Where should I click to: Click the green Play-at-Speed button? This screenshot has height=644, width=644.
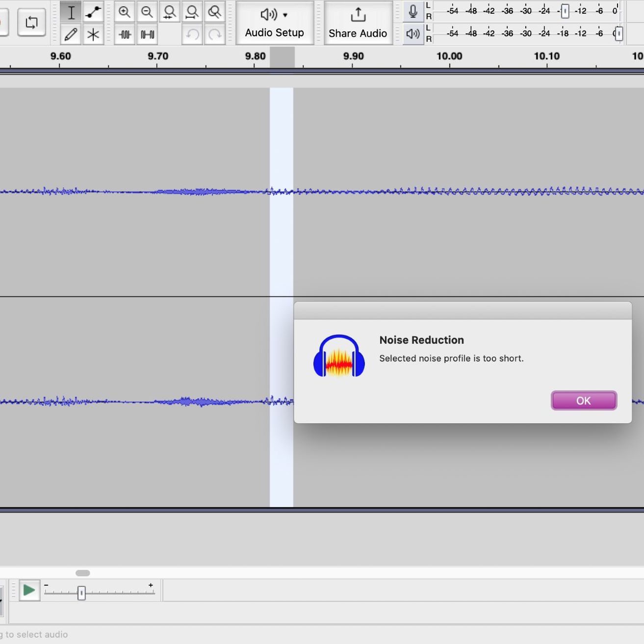click(29, 590)
